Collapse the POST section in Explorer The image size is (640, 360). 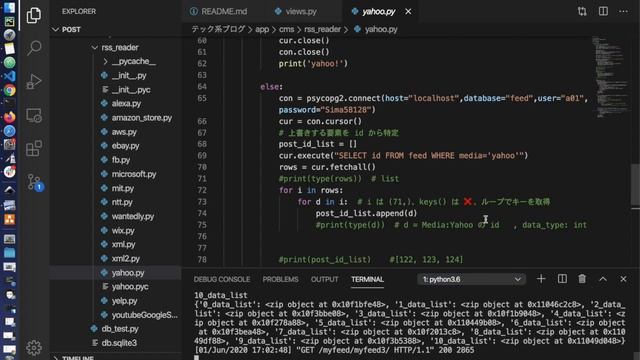tap(116, 29)
